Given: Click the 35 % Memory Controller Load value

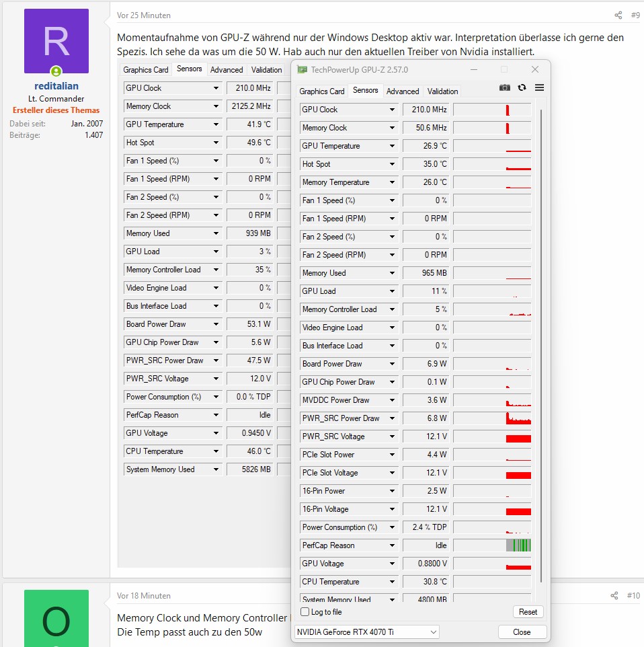Looking at the screenshot, I should [249, 270].
